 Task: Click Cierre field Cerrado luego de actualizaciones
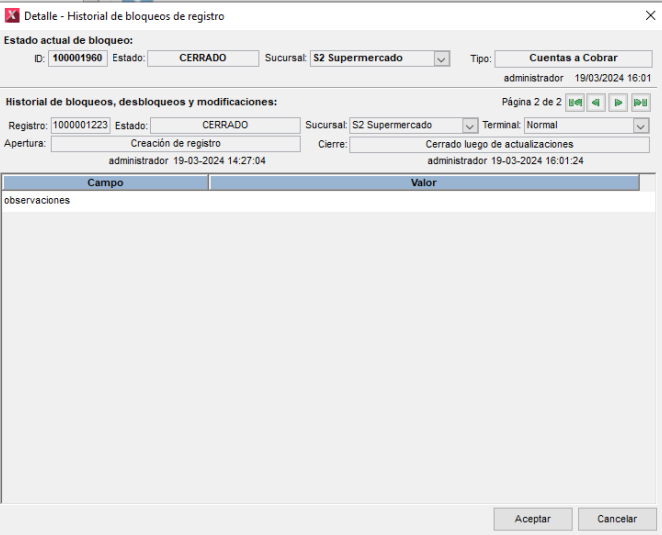coord(499,144)
